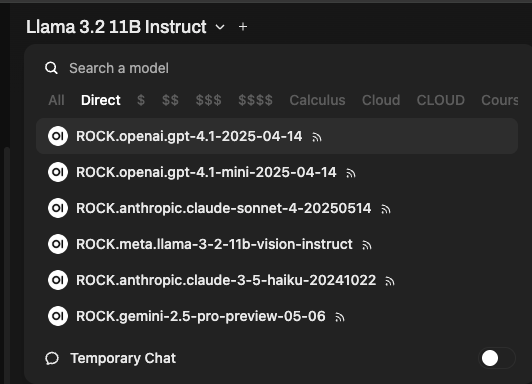Click the Temporary Chat bubble icon
532x384 pixels.
click(x=52, y=358)
